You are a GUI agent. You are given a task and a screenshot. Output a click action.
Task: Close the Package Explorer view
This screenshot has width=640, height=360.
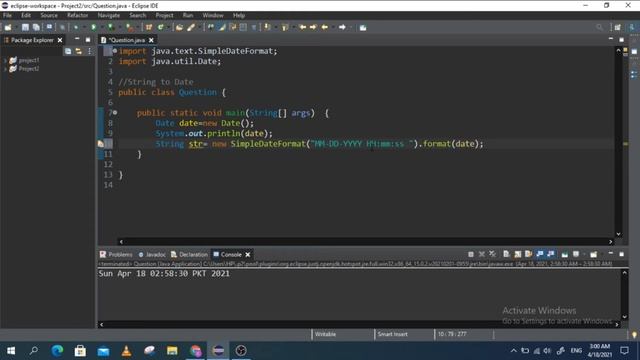(60, 40)
